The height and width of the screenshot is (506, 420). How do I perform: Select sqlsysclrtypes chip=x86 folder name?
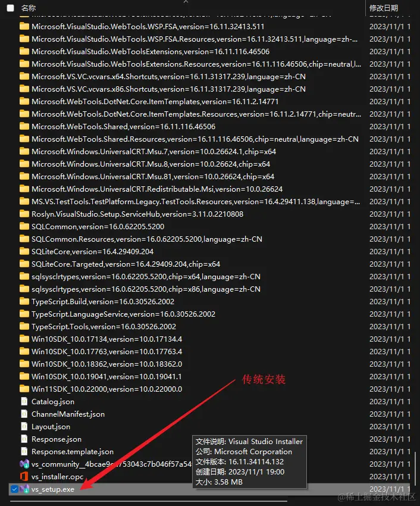point(146,289)
